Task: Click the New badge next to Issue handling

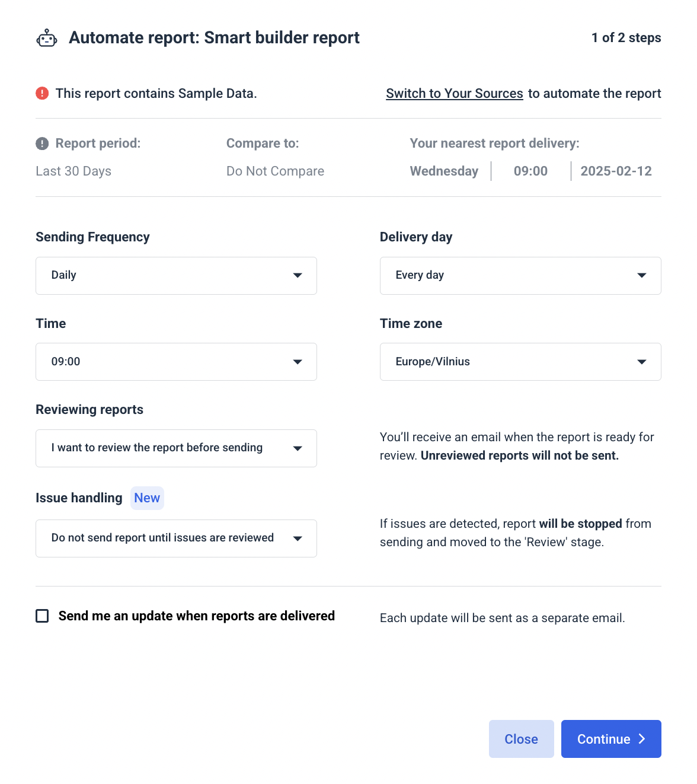Action: [147, 498]
